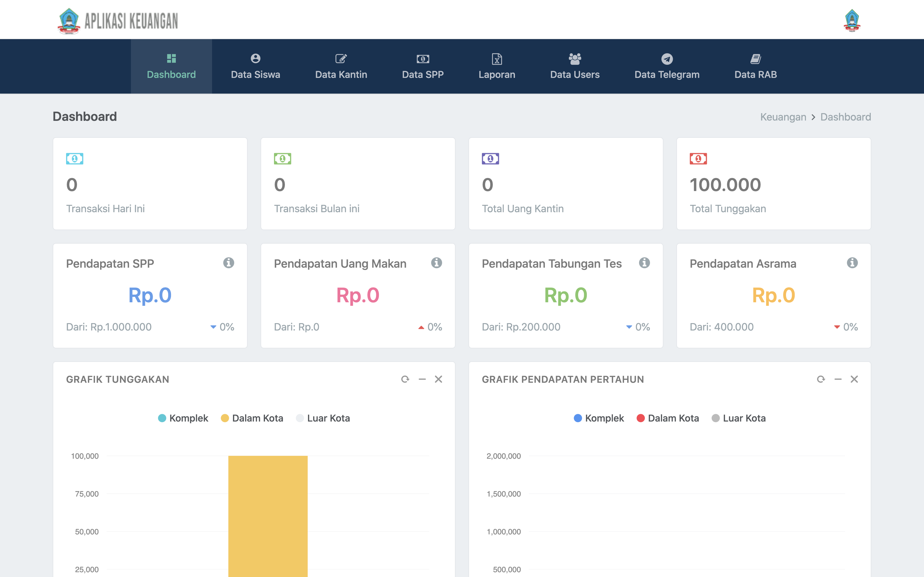Toggle Luar Kota series in Pendapatan Pertahun legend
Image resolution: width=924 pixels, height=577 pixels.
point(739,418)
